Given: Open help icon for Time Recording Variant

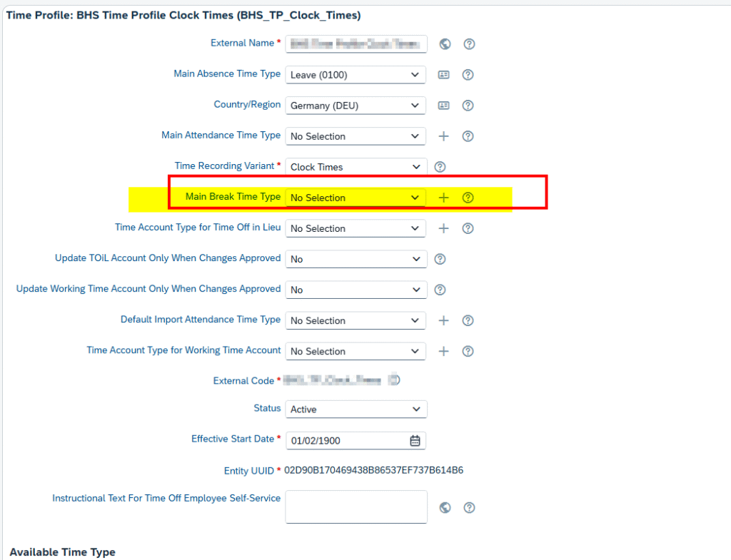Looking at the screenshot, I should (440, 167).
